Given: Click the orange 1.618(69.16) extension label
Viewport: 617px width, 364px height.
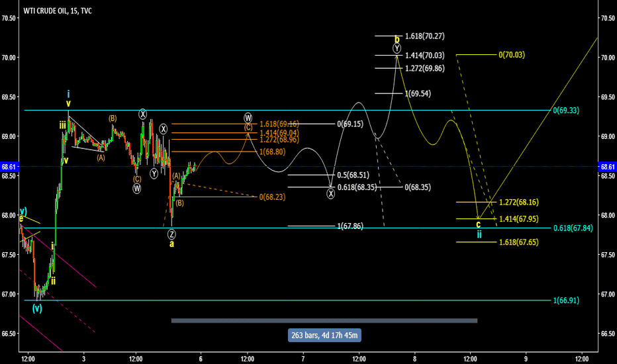Looking at the screenshot, I should point(279,124).
